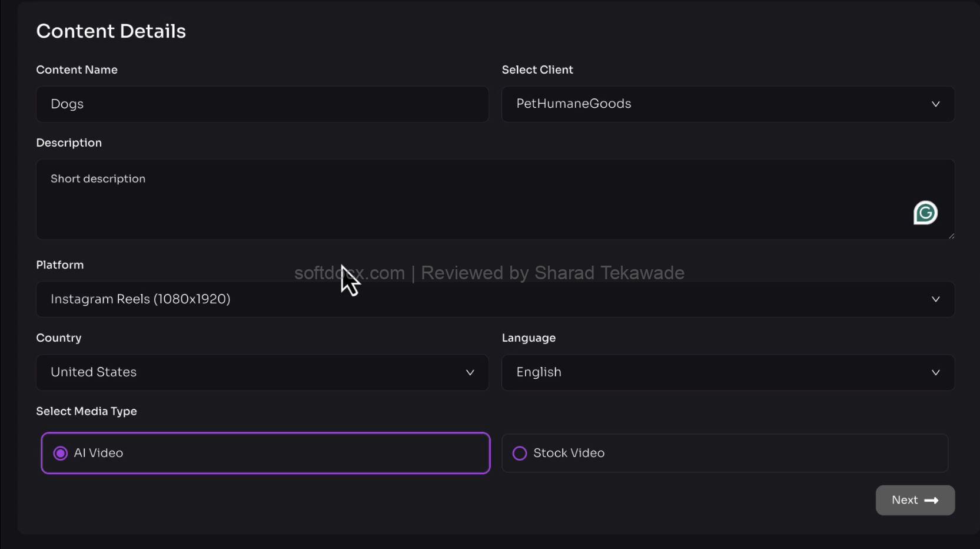Image resolution: width=980 pixels, height=549 pixels.
Task: Click the arrow icon on the Next button
Action: (x=931, y=501)
